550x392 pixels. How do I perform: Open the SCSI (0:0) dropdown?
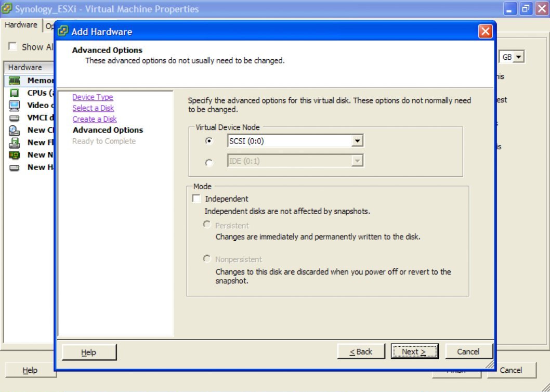[x=357, y=141]
